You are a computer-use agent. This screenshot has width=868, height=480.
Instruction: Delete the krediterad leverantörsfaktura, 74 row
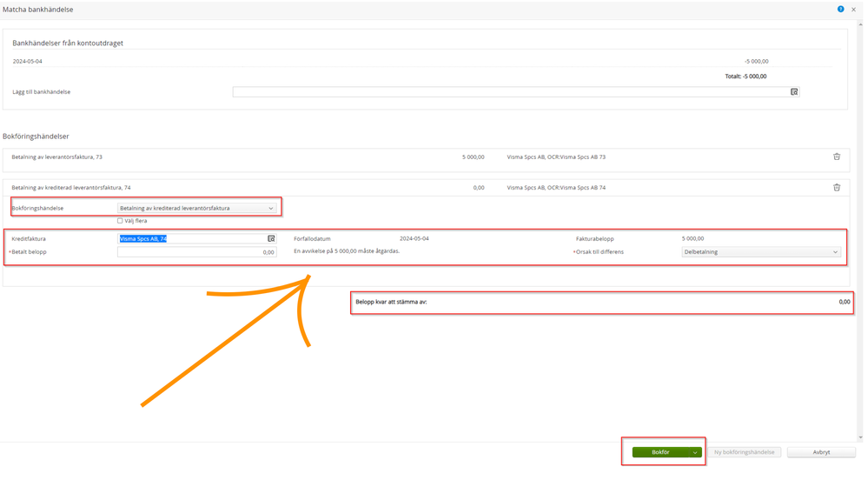point(837,188)
